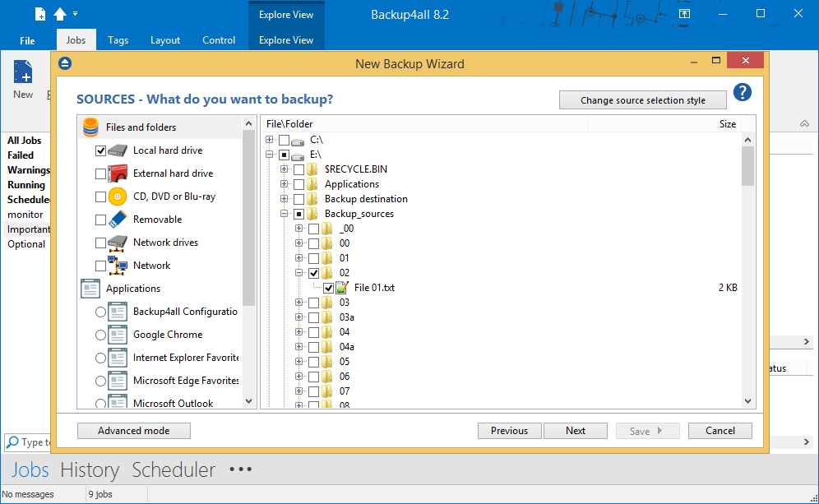The height and width of the screenshot is (504, 819).
Task: Switch to the Scheduler view
Action: pos(174,470)
